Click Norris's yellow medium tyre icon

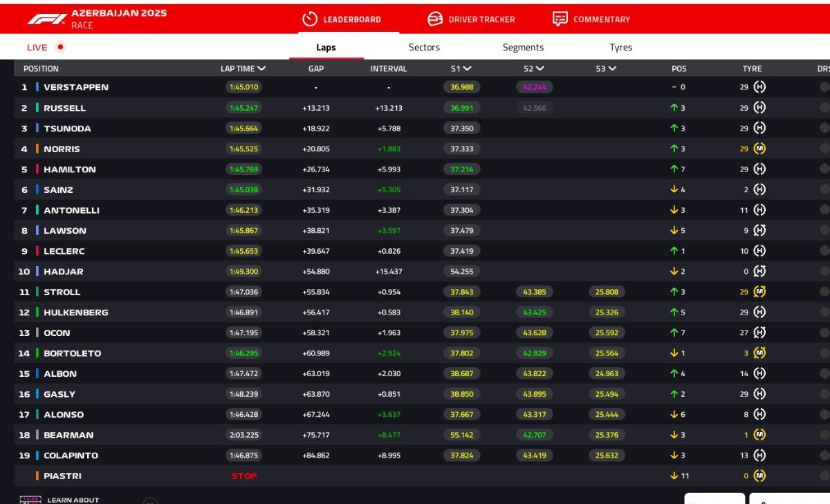click(x=759, y=149)
